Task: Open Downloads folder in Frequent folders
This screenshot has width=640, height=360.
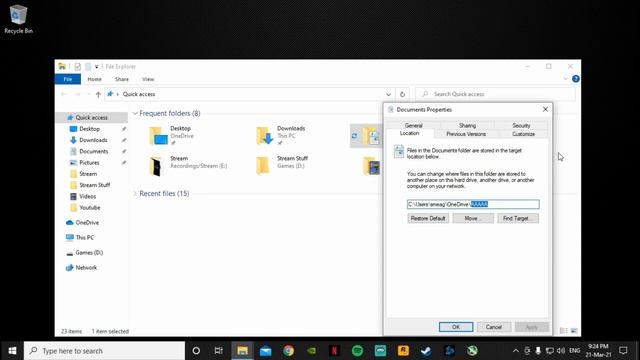Action: (x=281, y=136)
